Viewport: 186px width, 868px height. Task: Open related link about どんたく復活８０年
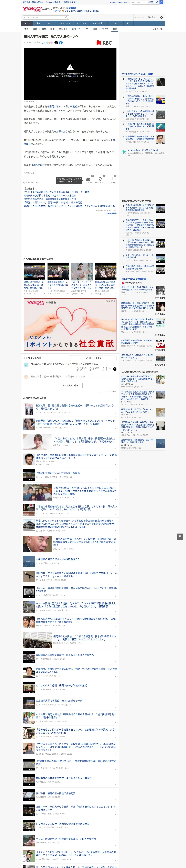click(56, 192)
